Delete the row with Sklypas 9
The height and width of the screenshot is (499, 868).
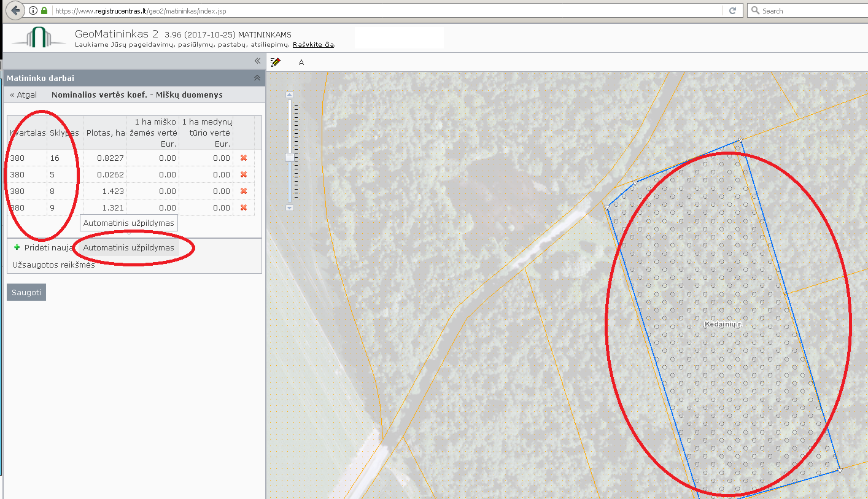point(244,207)
